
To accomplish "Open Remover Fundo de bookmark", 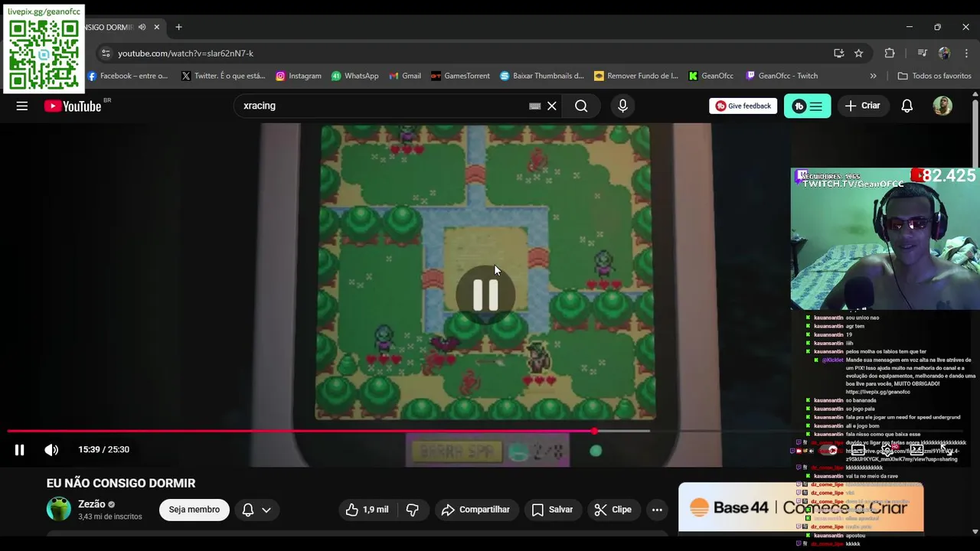I will pyautogui.click(x=636, y=76).
